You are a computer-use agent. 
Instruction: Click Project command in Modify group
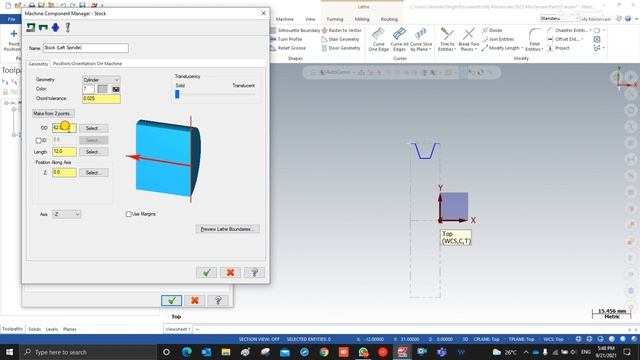pyautogui.click(x=558, y=48)
